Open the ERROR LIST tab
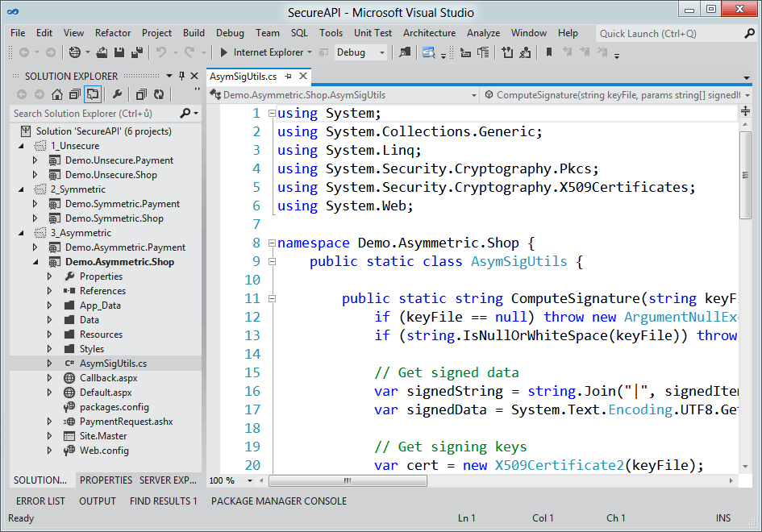The height and width of the screenshot is (532, 762). pyautogui.click(x=40, y=501)
